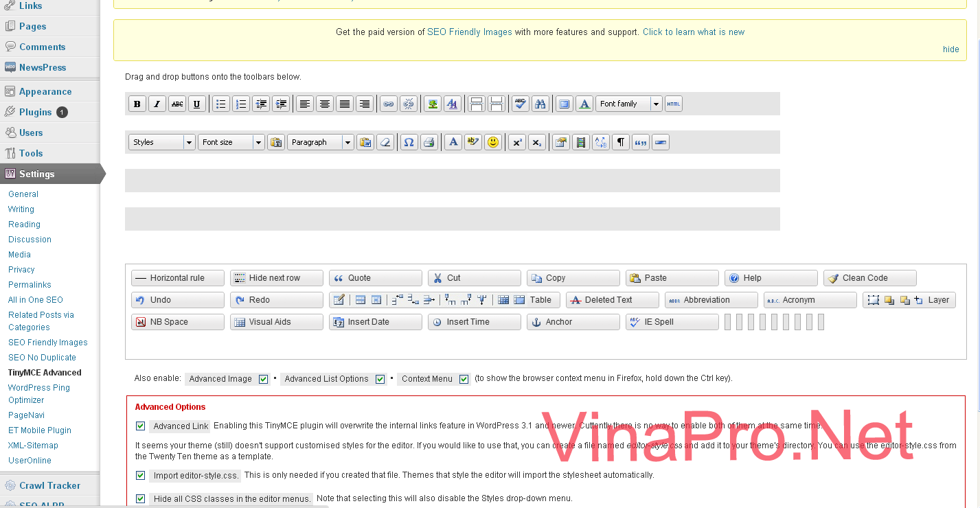980x508 pixels.
Task: Click the Insert Link chain icon
Action: [x=389, y=104]
